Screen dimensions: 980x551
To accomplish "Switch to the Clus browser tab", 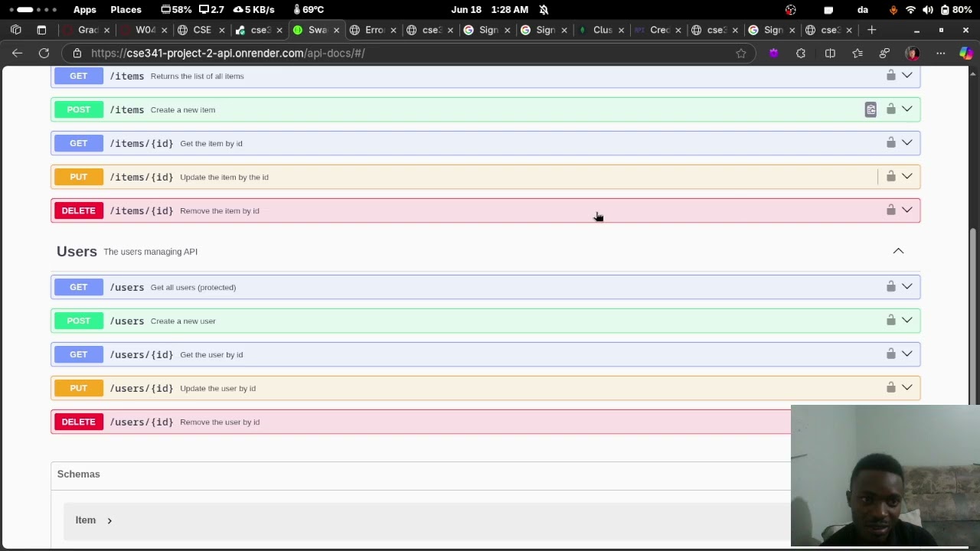I will 602,30.
